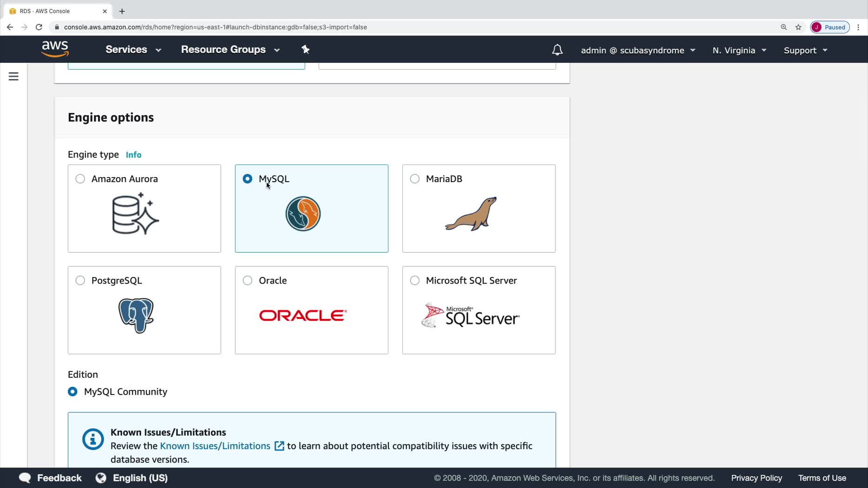This screenshot has height=488, width=868.
Task: Select the MySQL radio button
Action: point(247,179)
